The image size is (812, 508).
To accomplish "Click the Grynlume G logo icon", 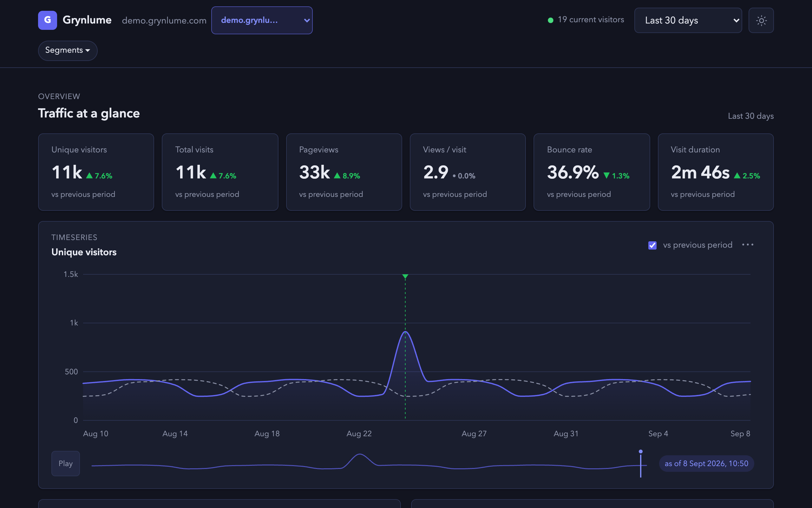I will [47, 20].
